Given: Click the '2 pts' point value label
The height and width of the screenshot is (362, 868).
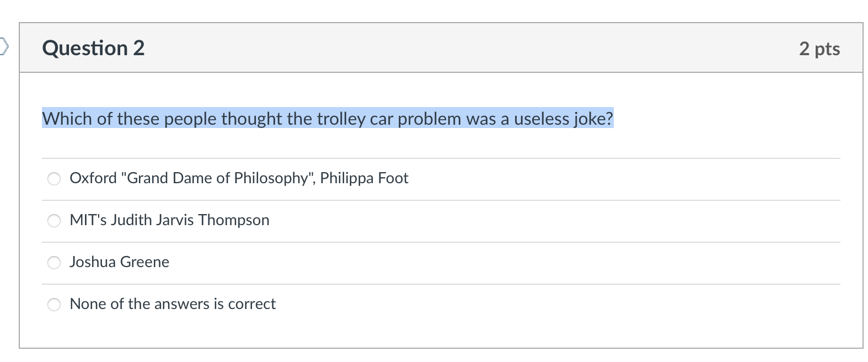Looking at the screenshot, I should coord(819,49).
